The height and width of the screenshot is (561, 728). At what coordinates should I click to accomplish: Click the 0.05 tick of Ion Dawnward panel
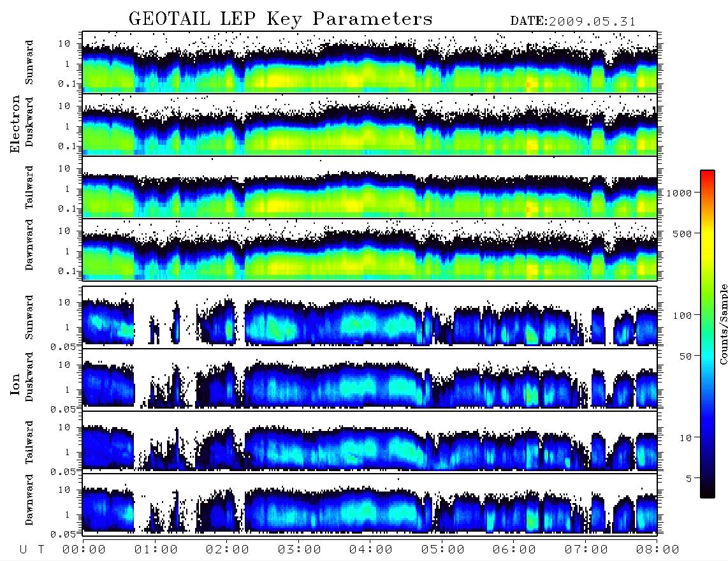tap(64, 534)
